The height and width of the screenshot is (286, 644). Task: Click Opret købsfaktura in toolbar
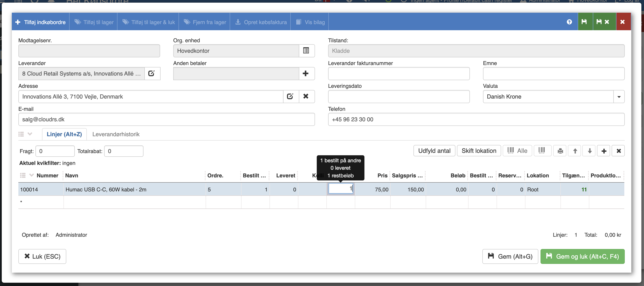(261, 22)
